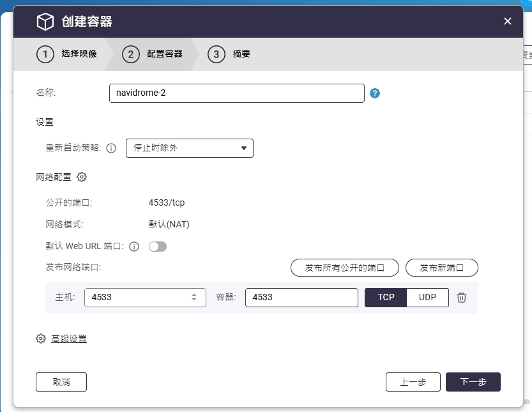Screen dimensions: 532x412
Task: Click the 创建容器 dialog title
Action: pyautogui.click(x=87, y=21)
